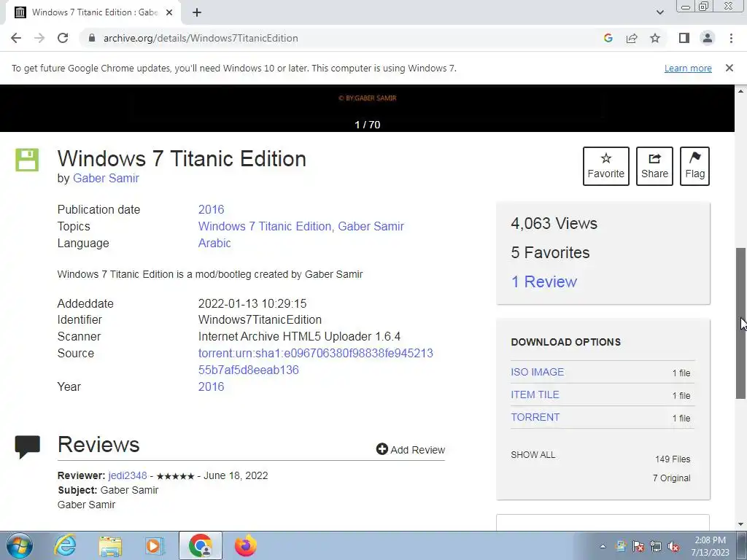The image size is (747, 560).
Task: Click the '4,063 Views' text
Action: pyautogui.click(x=554, y=223)
